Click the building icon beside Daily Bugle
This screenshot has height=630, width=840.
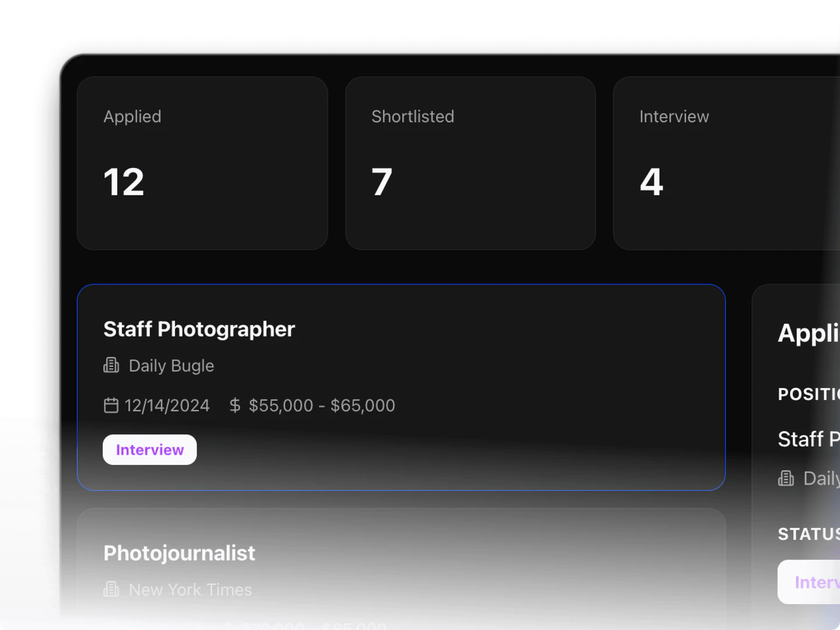click(x=111, y=365)
